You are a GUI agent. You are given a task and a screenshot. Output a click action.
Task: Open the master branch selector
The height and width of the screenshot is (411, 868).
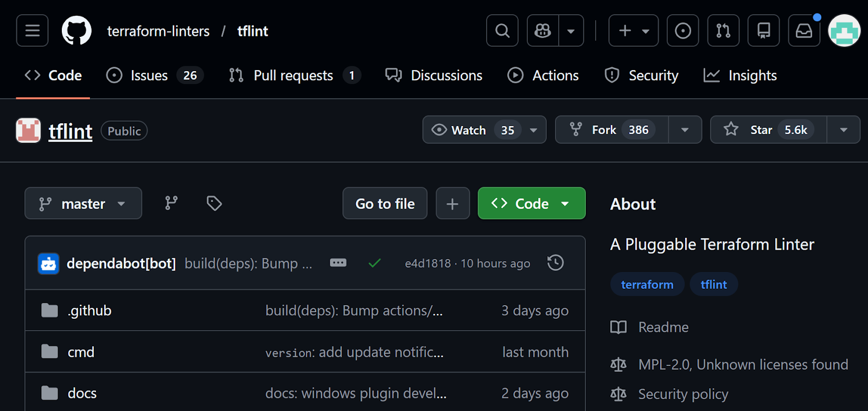click(83, 204)
